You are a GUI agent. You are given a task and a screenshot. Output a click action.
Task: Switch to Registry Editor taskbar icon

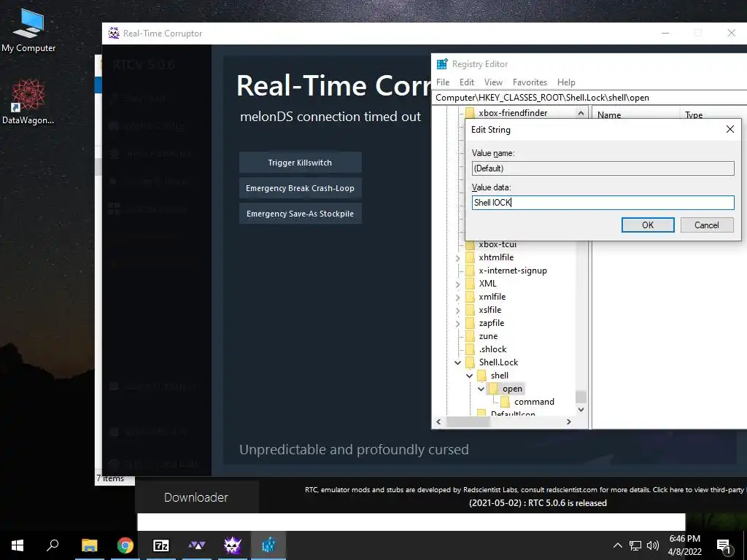[268, 545]
